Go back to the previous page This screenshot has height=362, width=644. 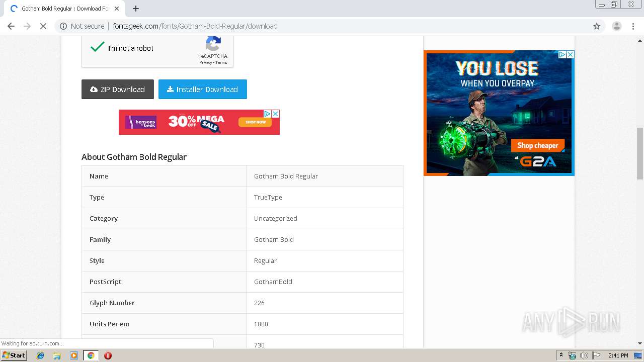point(11,26)
